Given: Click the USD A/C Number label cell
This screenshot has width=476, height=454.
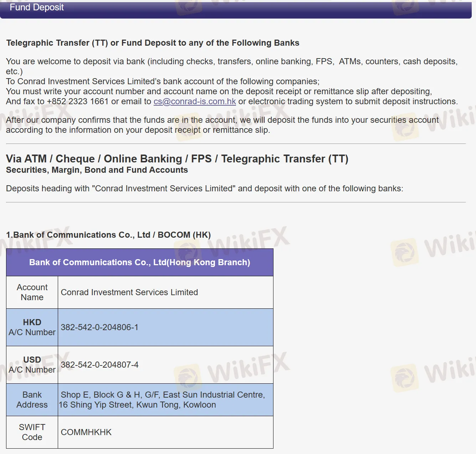Looking at the screenshot, I should [x=32, y=365].
